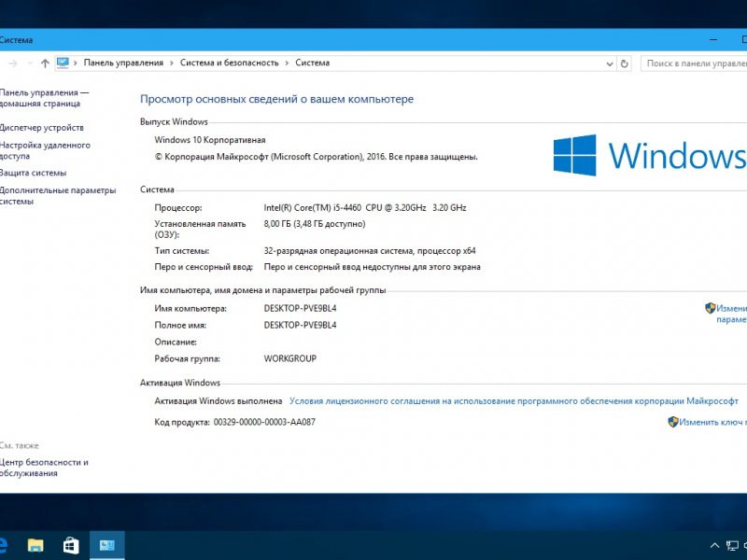The width and height of the screenshot is (747, 560).
Task: Click the Windows 10 Корпоративная edition text
Action: click(210, 140)
